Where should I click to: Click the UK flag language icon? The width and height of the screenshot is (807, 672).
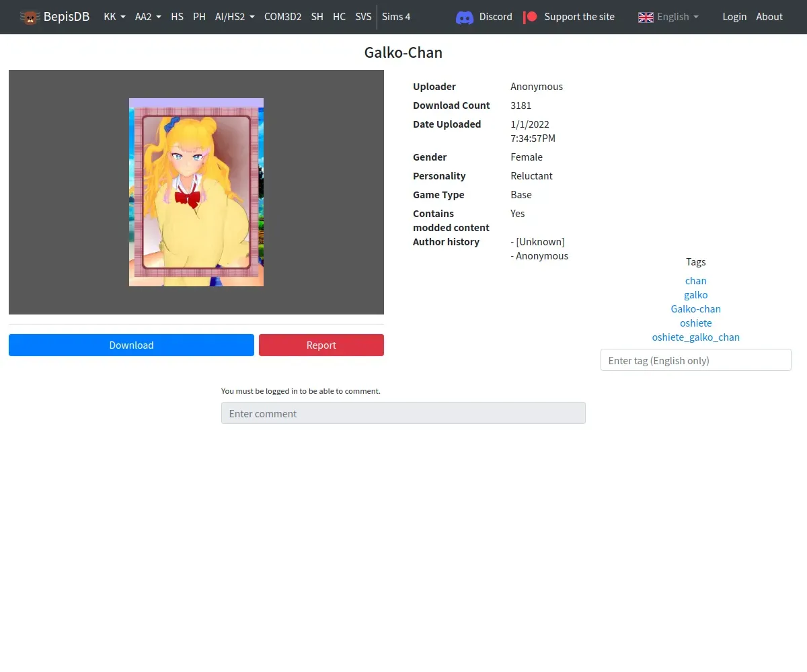coord(646,17)
